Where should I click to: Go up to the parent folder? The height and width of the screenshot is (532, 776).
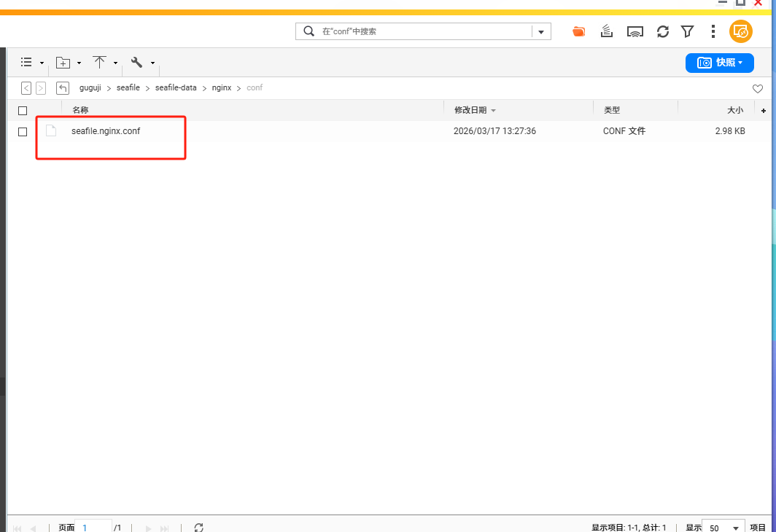pyautogui.click(x=63, y=87)
